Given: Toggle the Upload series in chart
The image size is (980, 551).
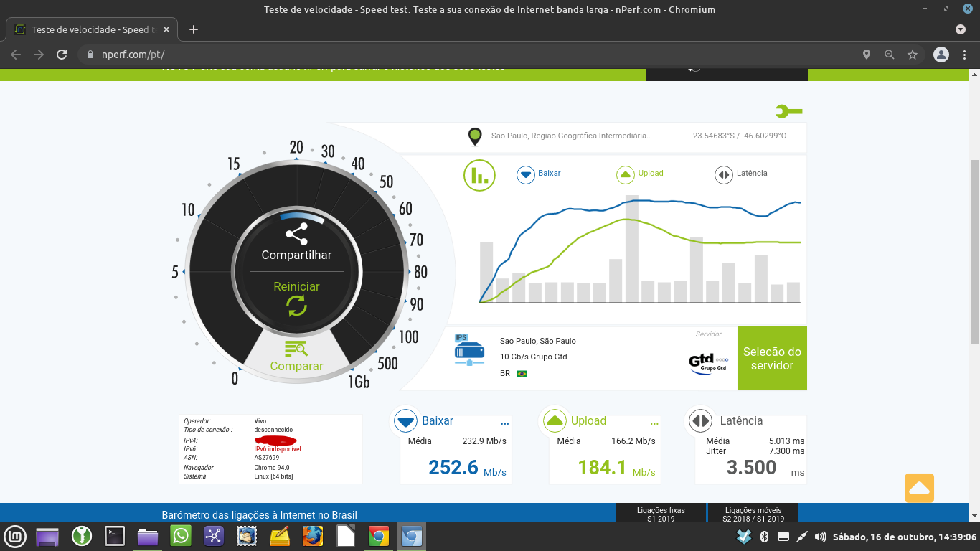Looking at the screenshot, I should click(640, 174).
